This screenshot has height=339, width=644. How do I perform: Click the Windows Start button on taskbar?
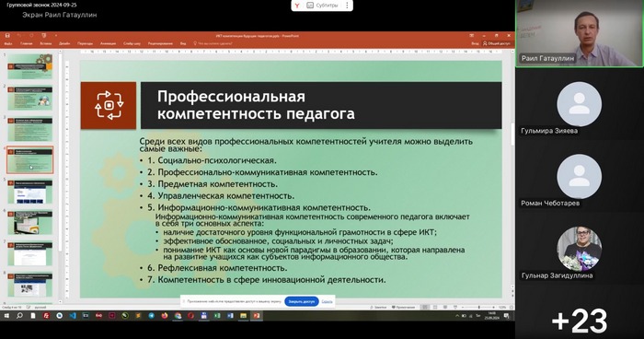(x=6, y=316)
